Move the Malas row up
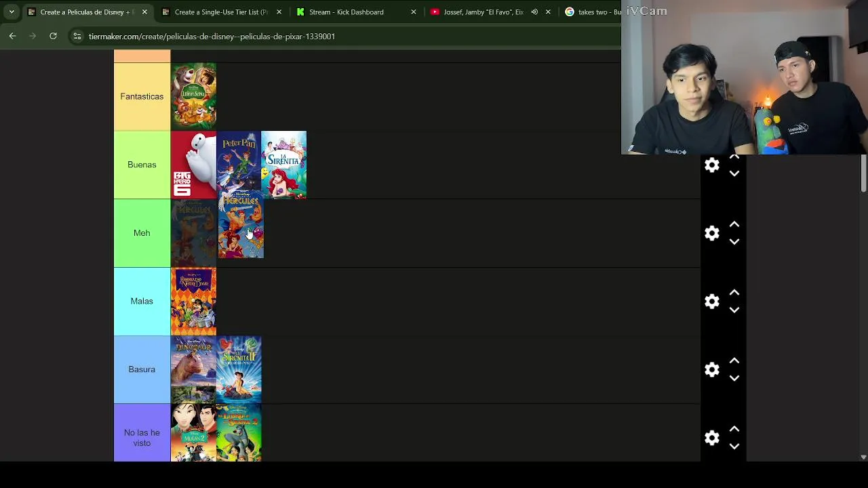This screenshot has width=868, height=488. [x=734, y=293]
